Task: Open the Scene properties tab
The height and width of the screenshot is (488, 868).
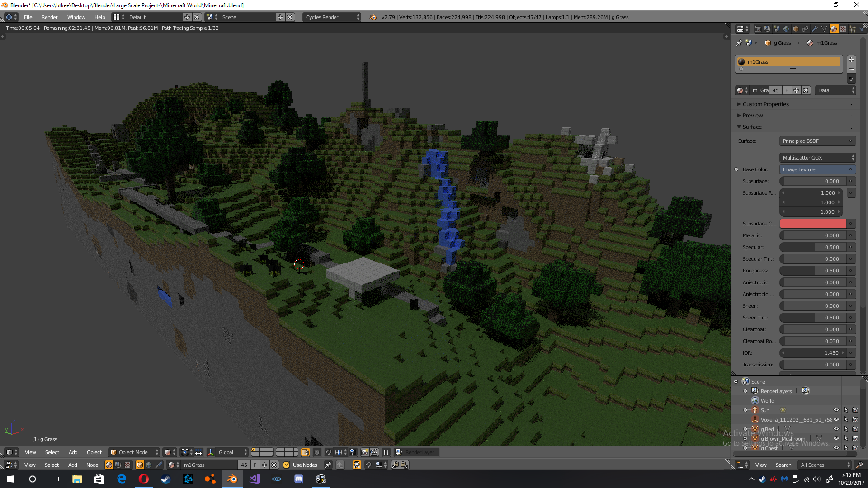Action: point(777,29)
